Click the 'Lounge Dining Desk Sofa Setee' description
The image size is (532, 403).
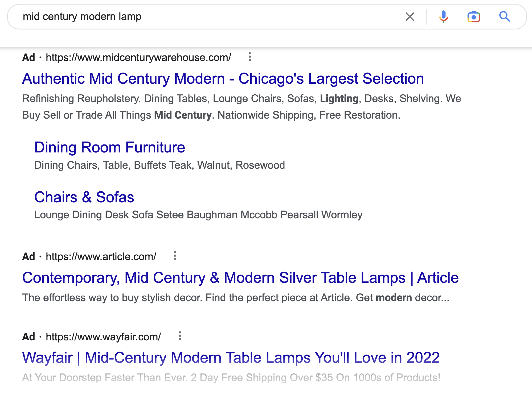[x=198, y=215]
